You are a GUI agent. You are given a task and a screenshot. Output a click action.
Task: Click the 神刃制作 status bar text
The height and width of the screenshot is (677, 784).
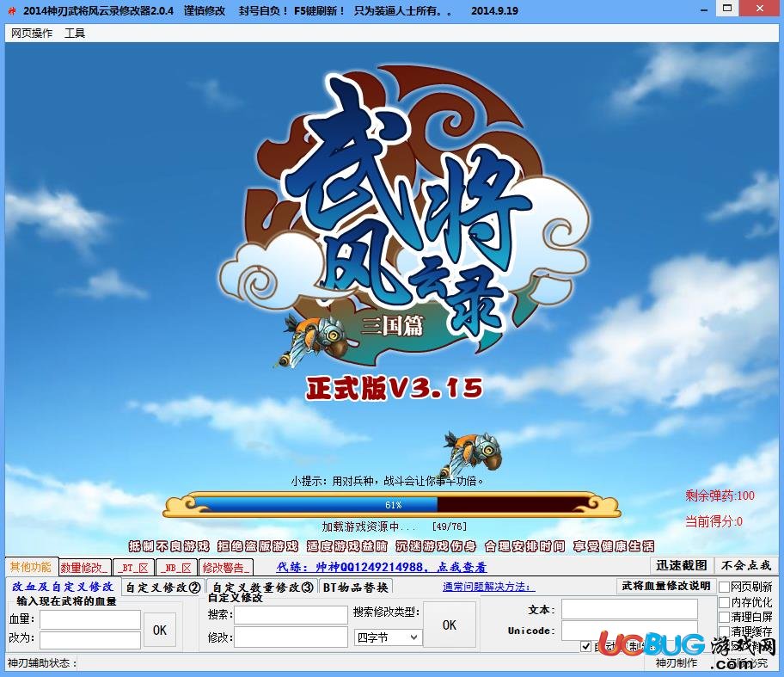pos(676,663)
